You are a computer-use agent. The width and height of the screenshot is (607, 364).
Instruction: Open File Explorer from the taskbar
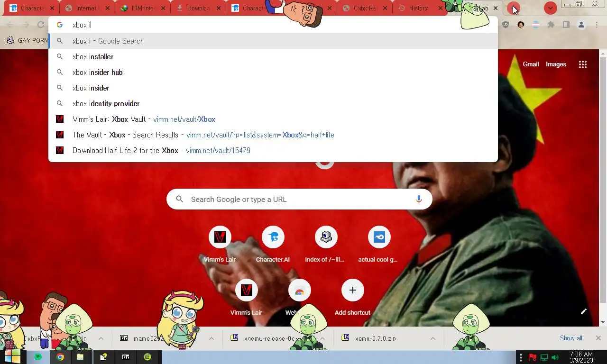pyautogui.click(x=80, y=357)
